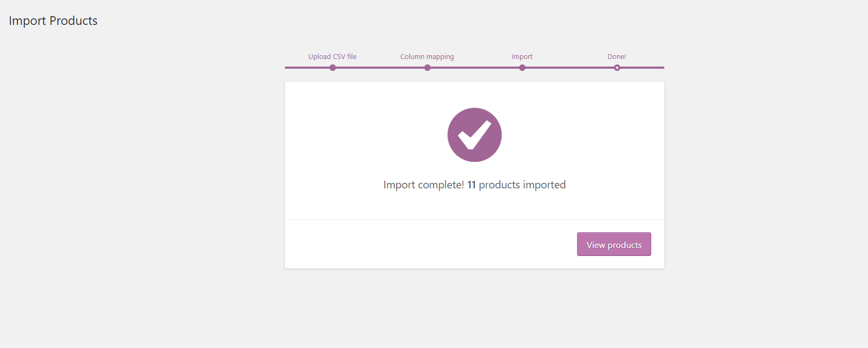Select the Import step label

pyautogui.click(x=522, y=56)
